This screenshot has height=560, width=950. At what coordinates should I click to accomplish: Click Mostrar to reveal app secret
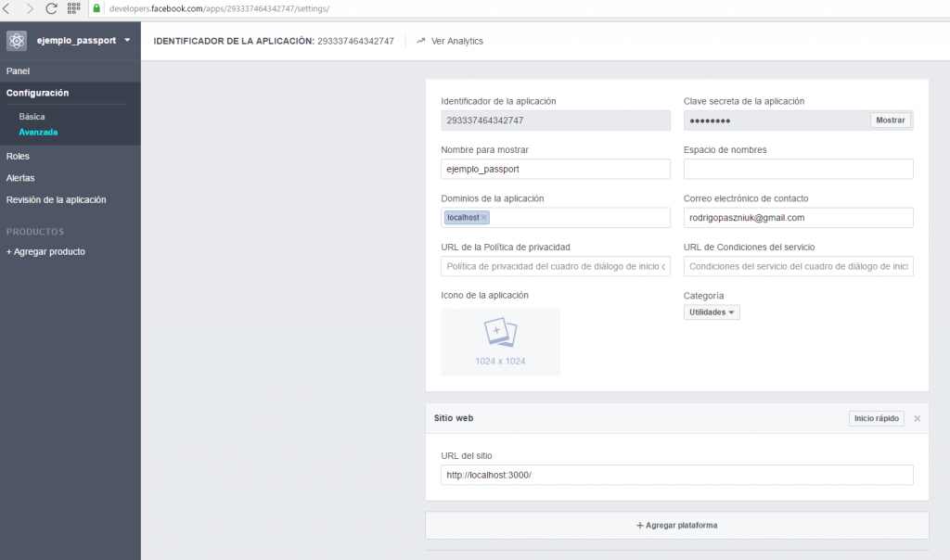click(x=890, y=121)
